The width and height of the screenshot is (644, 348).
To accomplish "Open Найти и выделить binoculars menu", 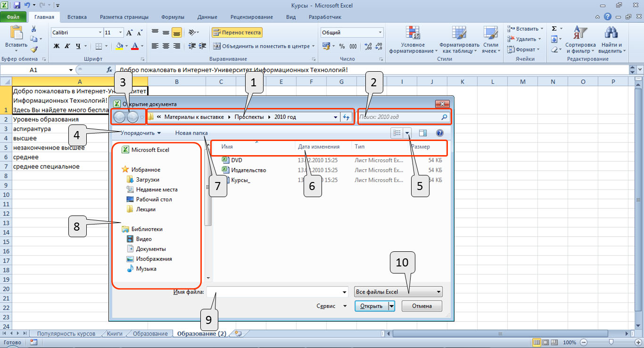I will 612,40.
